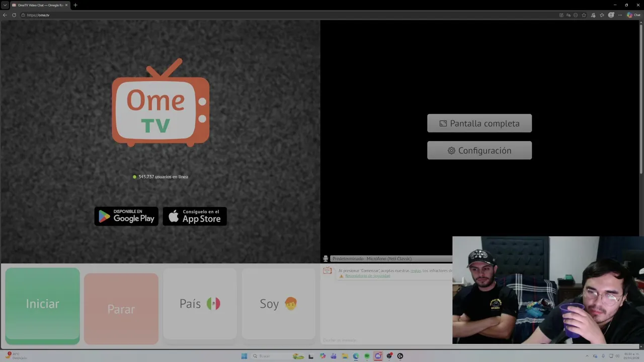
Task: Click the Google Play download badge
Action: [x=126, y=216]
